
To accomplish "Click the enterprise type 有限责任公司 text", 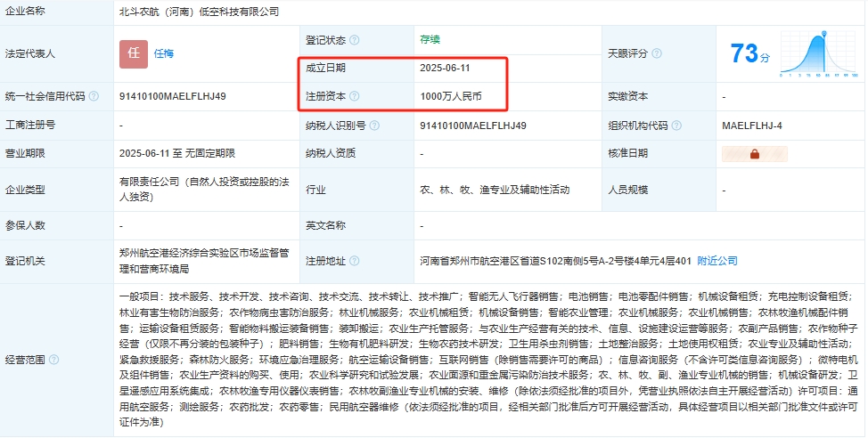I will (x=204, y=189).
